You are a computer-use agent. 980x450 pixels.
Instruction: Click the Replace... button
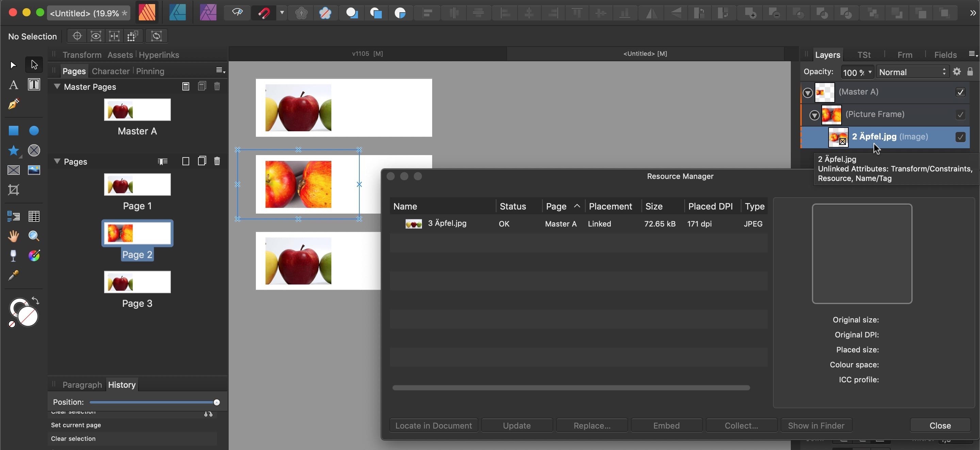click(x=592, y=425)
